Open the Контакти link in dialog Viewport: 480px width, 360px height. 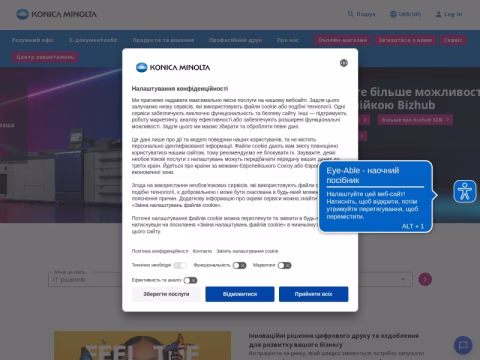coord(202,251)
